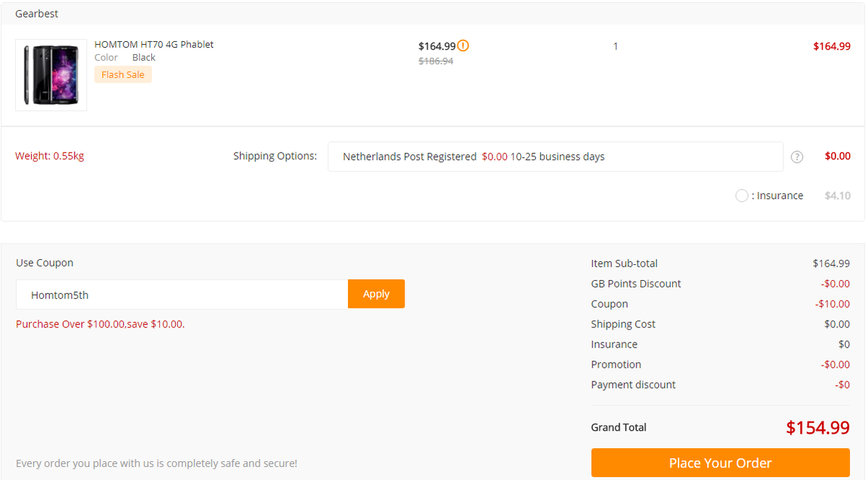Click the Gearbest store name header
Image resolution: width=868 pixels, height=480 pixels.
coord(37,14)
